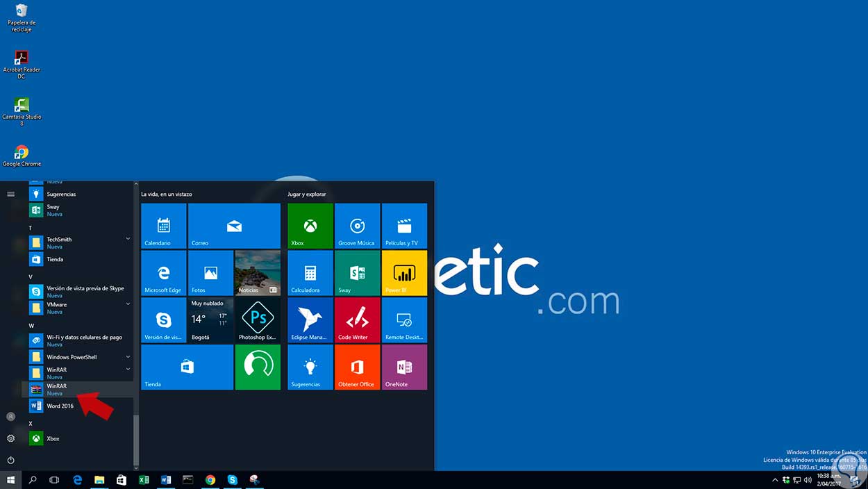This screenshot has width=868, height=489.
Task: Launch the Microsoft Edge tile
Action: [x=163, y=273]
